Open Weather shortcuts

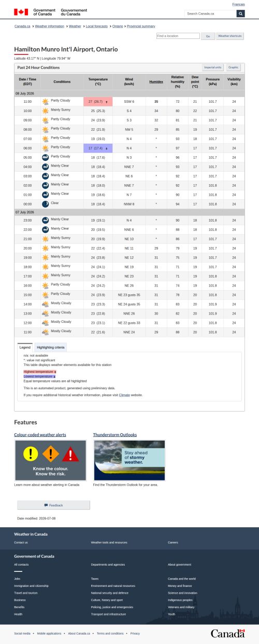tap(230, 36)
